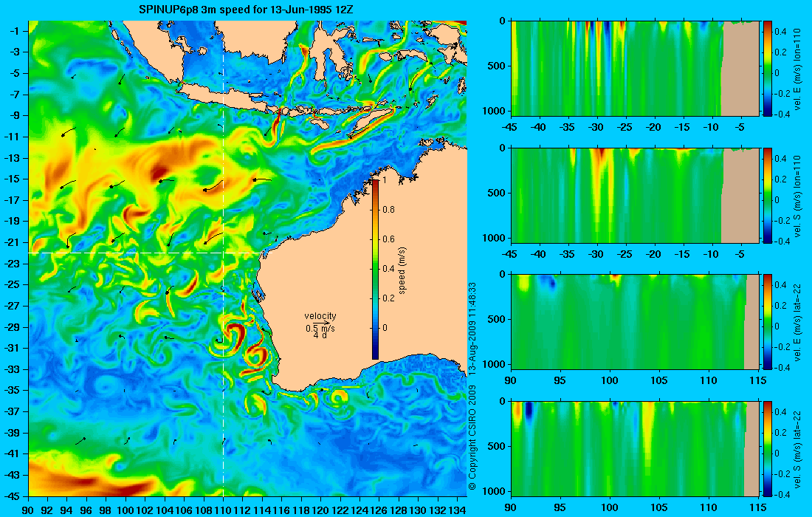Click the "vel. S (m/s) lat=-22" axis label
The image size is (812, 517).
coord(798,449)
